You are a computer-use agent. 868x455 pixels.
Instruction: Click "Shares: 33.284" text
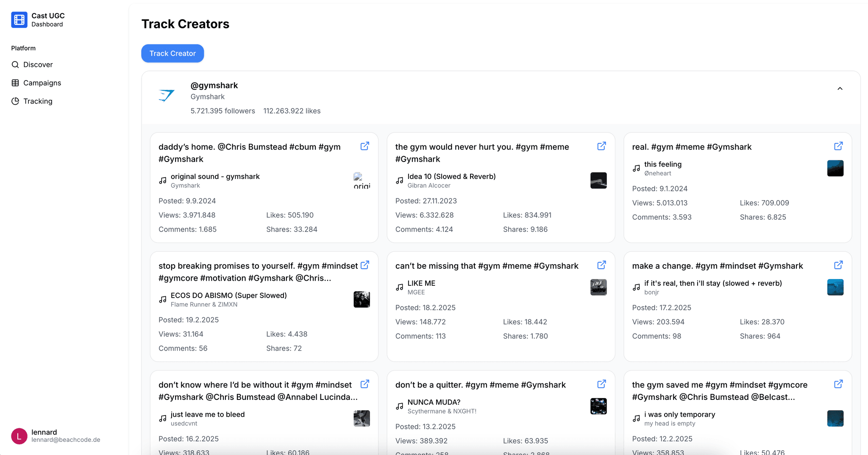click(292, 229)
